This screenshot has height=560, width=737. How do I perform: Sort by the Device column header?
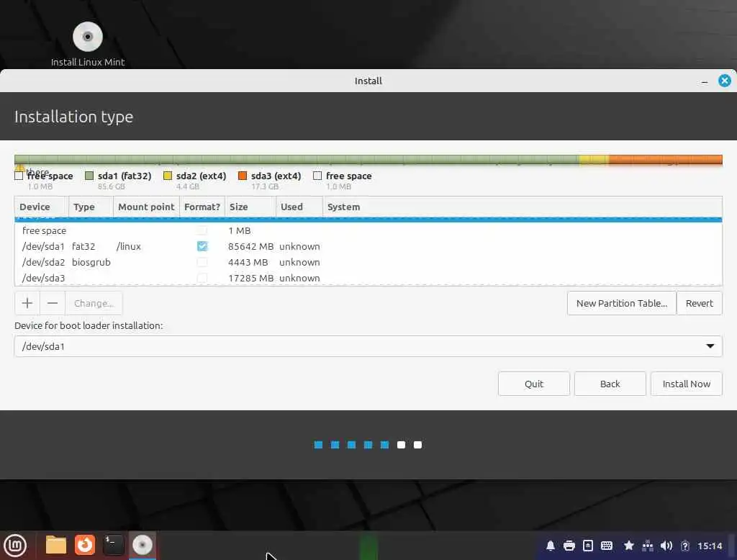click(x=41, y=207)
